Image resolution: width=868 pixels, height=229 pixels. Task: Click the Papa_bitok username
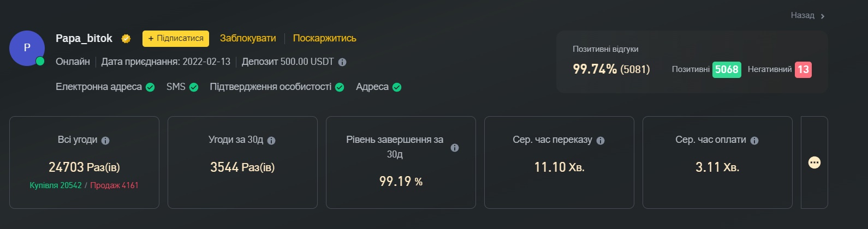84,38
